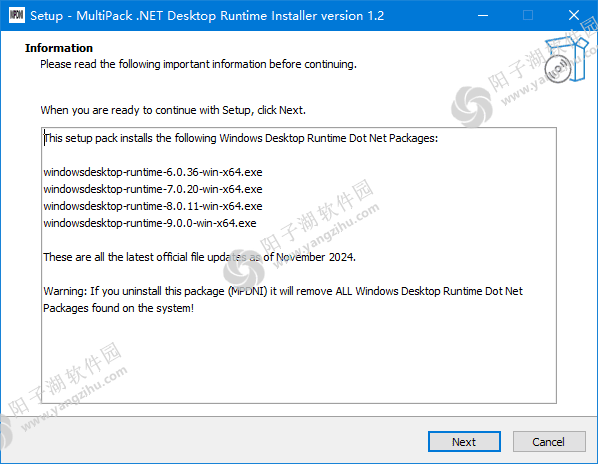Close the Setup window
598x464 pixels.
coord(573,16)
